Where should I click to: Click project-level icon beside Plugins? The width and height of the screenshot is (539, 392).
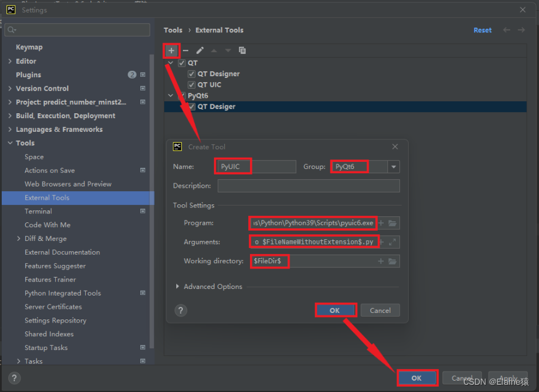pyautogui.click(x=143, y=75)
